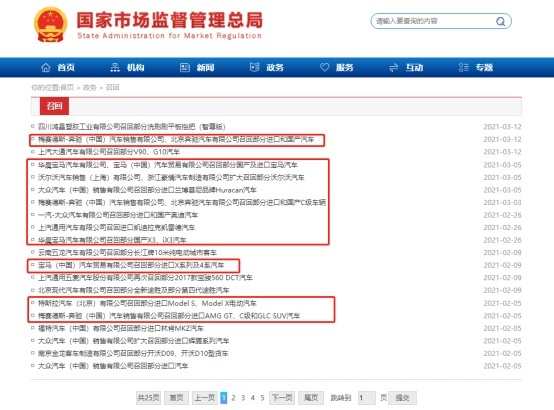Screen dimensions: 554x410
Task: Click the 提交 submit button
Action: pyautogui.click(x=402, y=398)
